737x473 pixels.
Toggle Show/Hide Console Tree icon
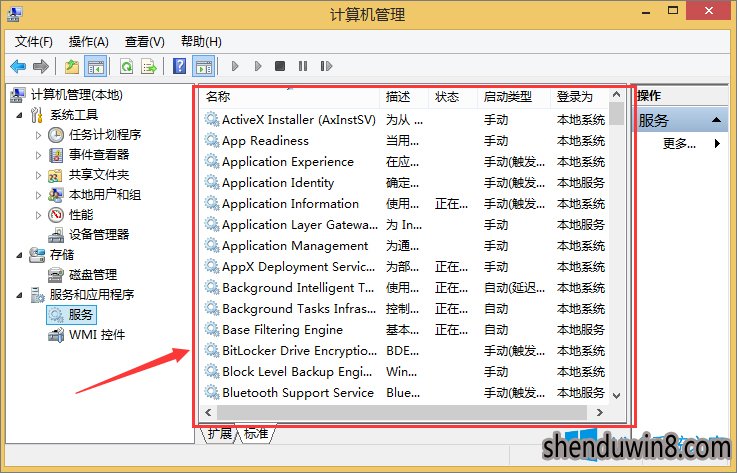(x=95, y=66)
